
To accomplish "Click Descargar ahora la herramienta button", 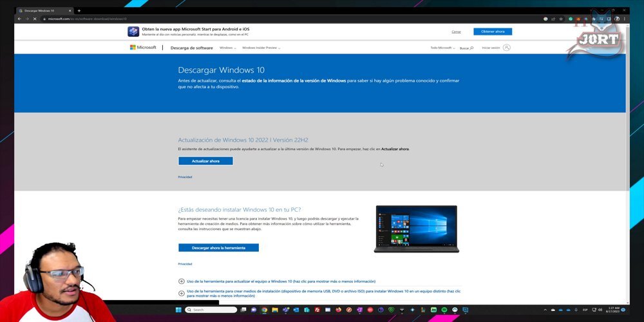I will (x=218, y=248).
